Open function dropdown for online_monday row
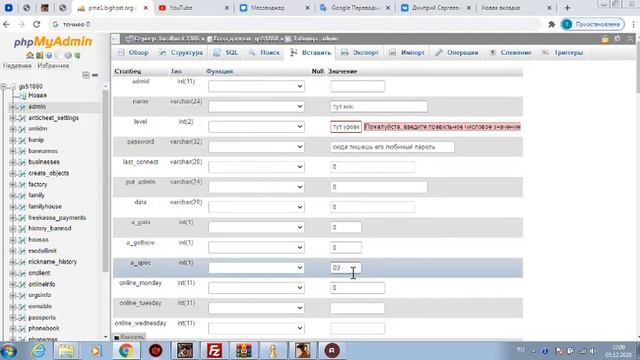 [256, 288]
